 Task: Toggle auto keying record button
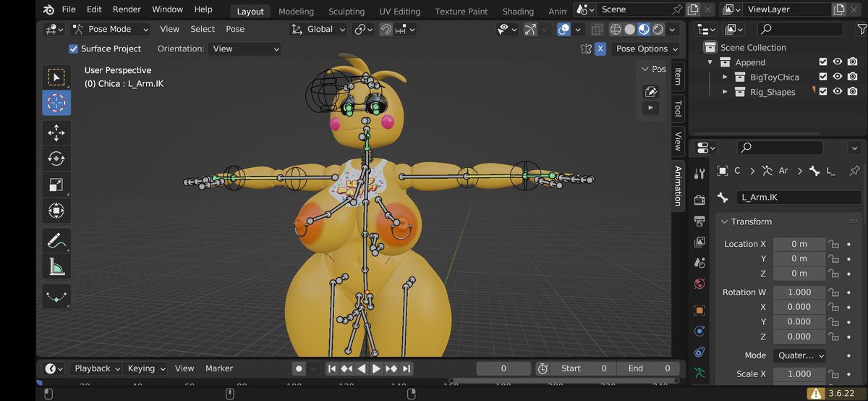click(x=299, y=368)
